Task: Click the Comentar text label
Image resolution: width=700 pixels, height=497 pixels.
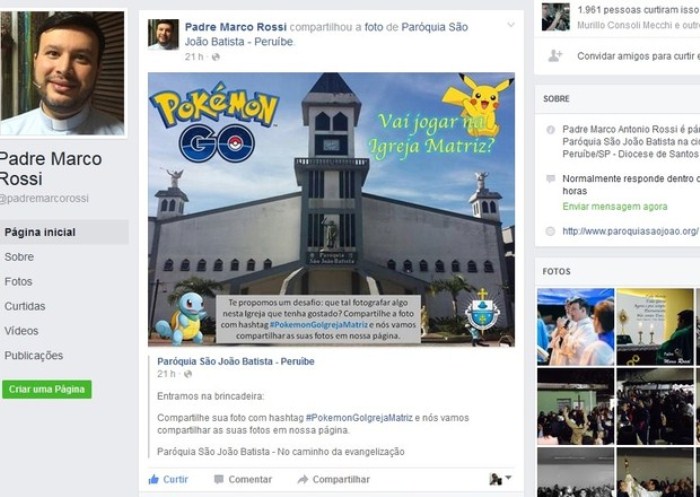Action: coord(250,479)
